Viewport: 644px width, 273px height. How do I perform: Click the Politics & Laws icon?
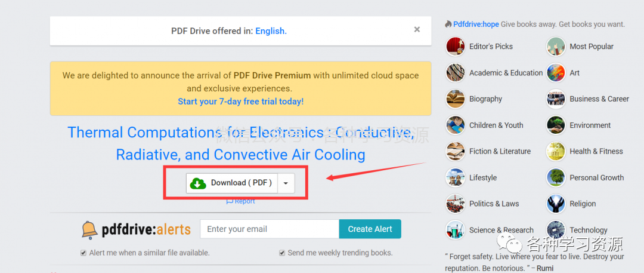456,204
